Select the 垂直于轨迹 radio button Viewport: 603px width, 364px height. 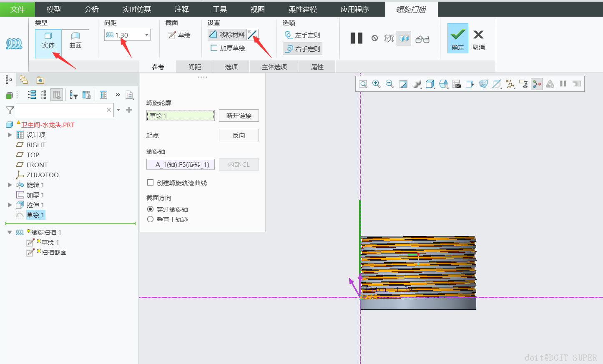click(x=151, y=219)
